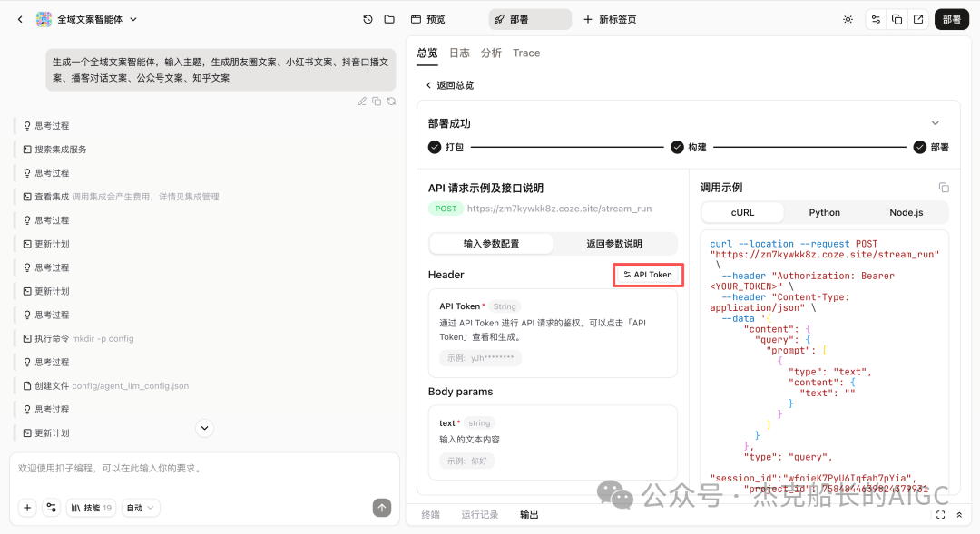
Task: Click the 构建 step checkmark
Action: [677, 148]
